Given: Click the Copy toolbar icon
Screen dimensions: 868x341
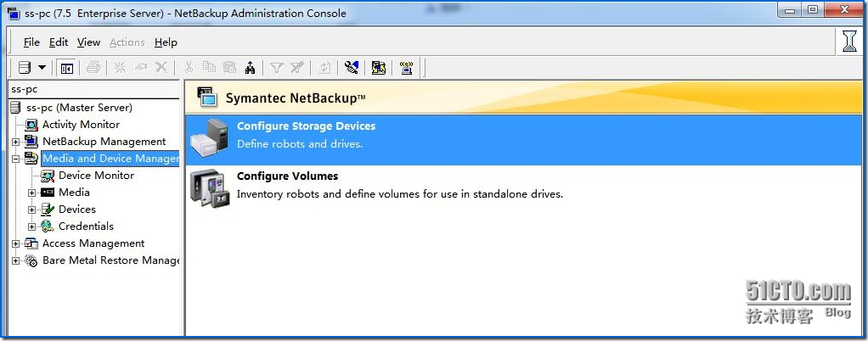Looking at the screenshot, I should (209, 67).
